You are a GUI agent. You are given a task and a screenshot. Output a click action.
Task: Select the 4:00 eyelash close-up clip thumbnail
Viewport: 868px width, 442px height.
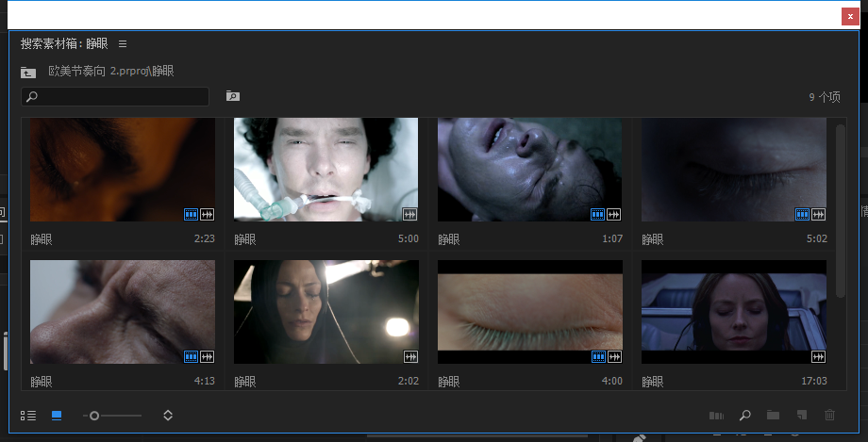[530, 312]
